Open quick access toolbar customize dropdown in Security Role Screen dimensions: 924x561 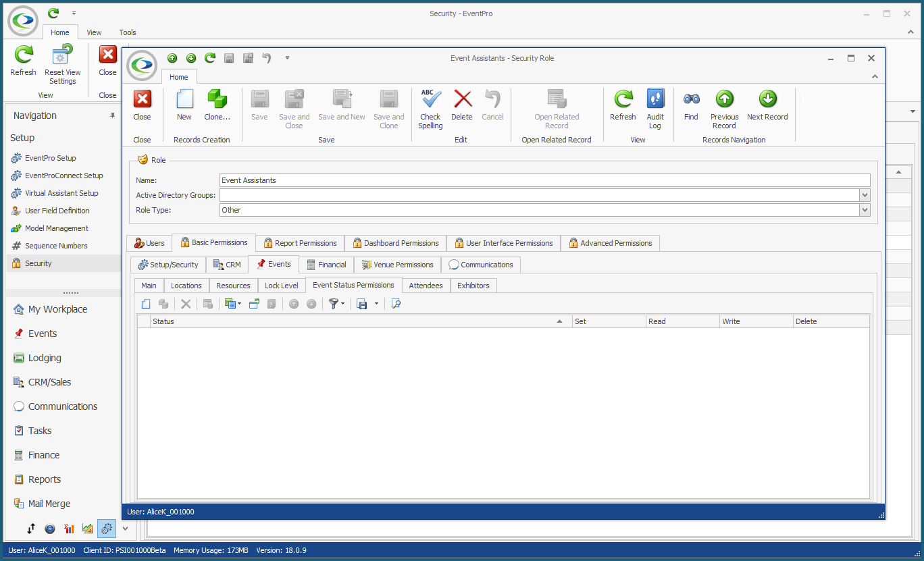coord(287,58)
